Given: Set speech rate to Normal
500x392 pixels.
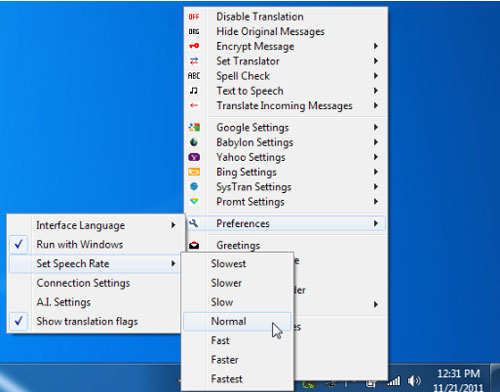Looking at the screenshot, I should [237, 321].
